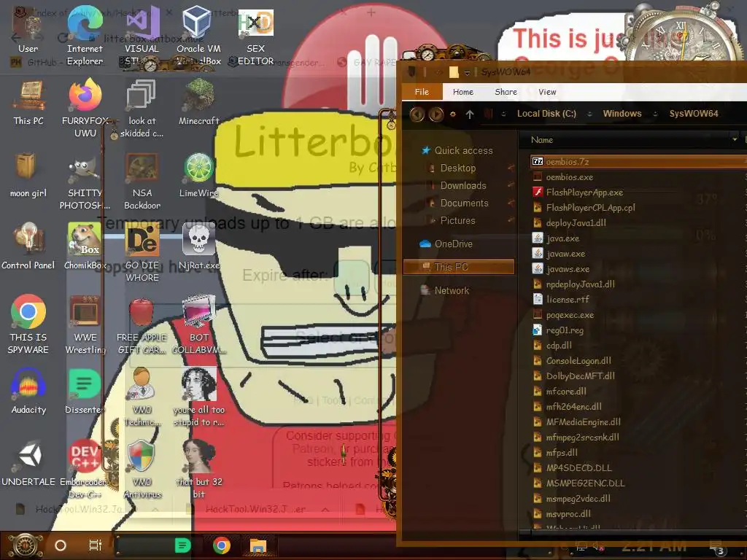Open the VISUAL STUDIO desktop icon
This screenshot has width=747, height=560.
pos(142,36)
